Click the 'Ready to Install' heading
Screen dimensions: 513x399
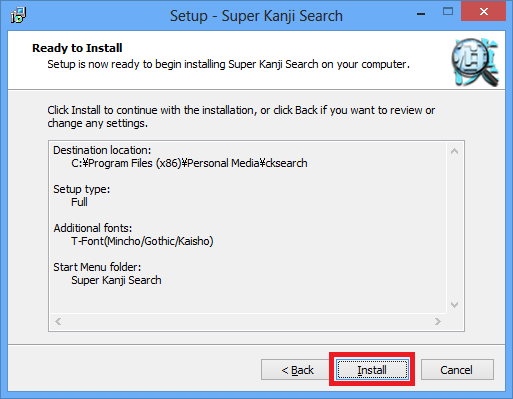click(x=77, y=48)
